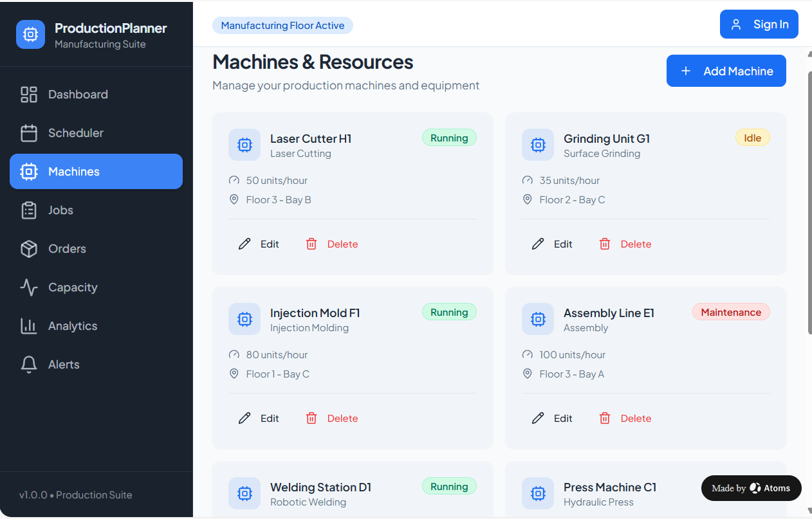The width and height of the screenshot is (812, 519).
Task: Edit the Injection Mold F1 machine
Action: (x=259, y=419)
